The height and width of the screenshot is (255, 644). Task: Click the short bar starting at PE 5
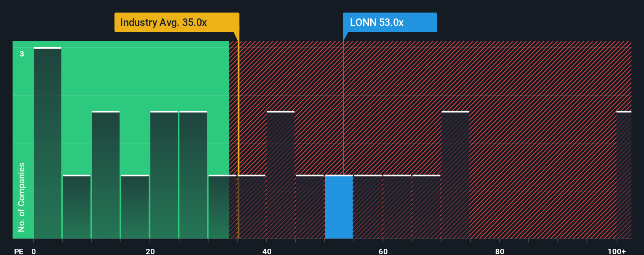[77, 207]
